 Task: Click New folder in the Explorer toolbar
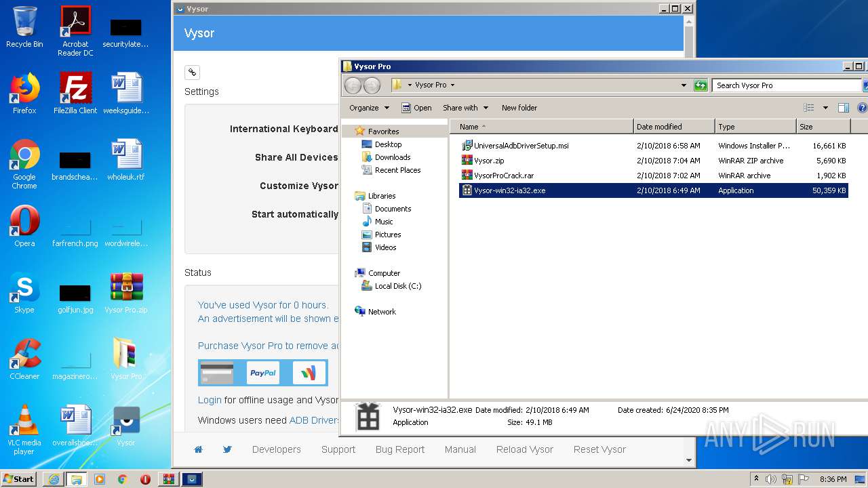tap(519, 108)
